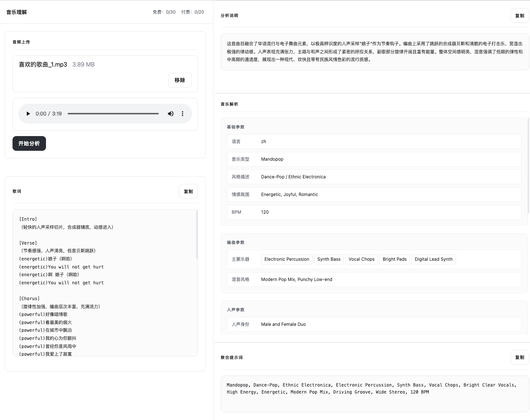This screenshot has width=530, height=420.
Task: Remove the uploaded mp3 with 移除
Action: 180,80
